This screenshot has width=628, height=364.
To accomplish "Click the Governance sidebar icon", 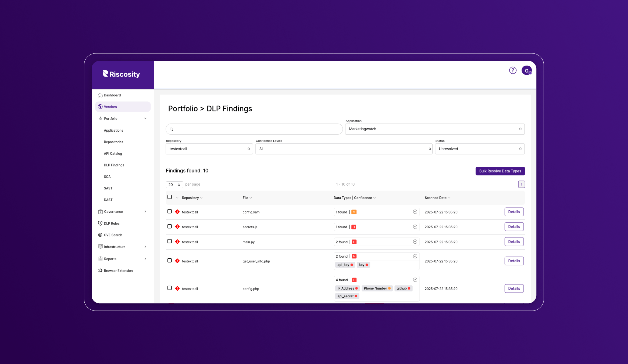I will point(100,212).
